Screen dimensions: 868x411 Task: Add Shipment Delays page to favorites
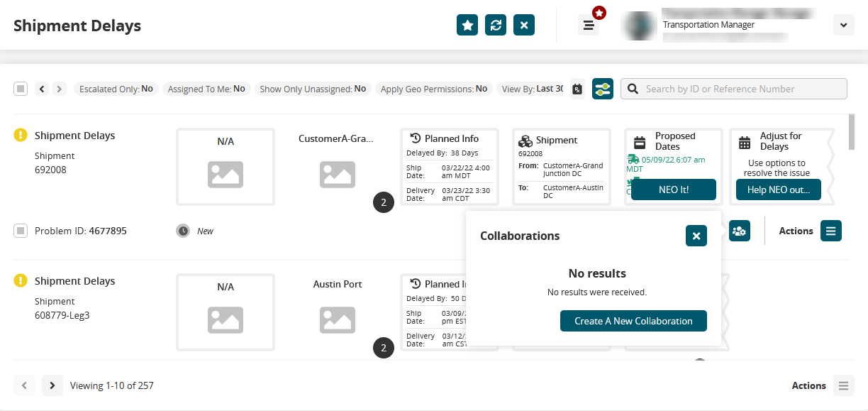[467, 25]
